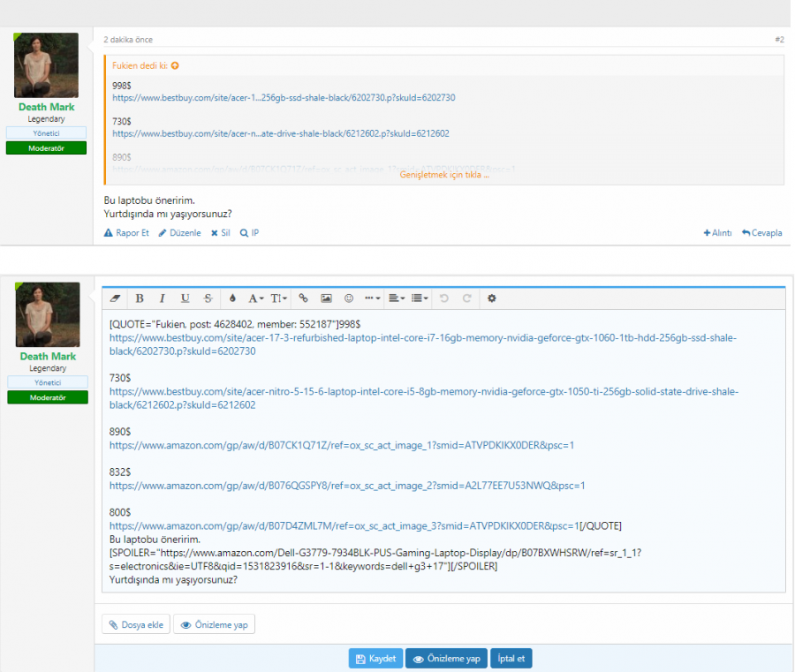Click the white Önizleme yap button
The image size is (795, 672).
[x=214, y=624]
